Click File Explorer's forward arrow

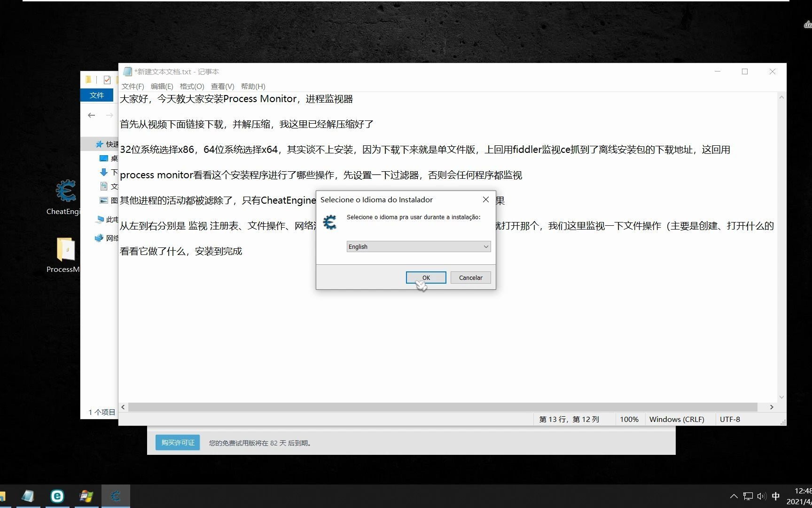click(109, 115)
